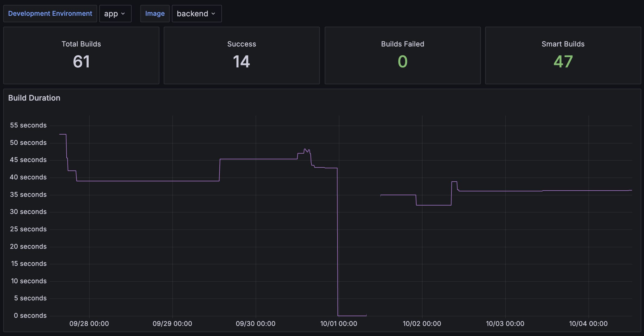Click the Image variable label

coord(155,13)
